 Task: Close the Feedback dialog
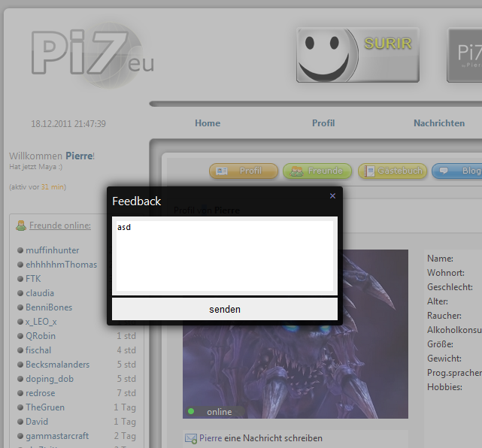coord(332,196)
